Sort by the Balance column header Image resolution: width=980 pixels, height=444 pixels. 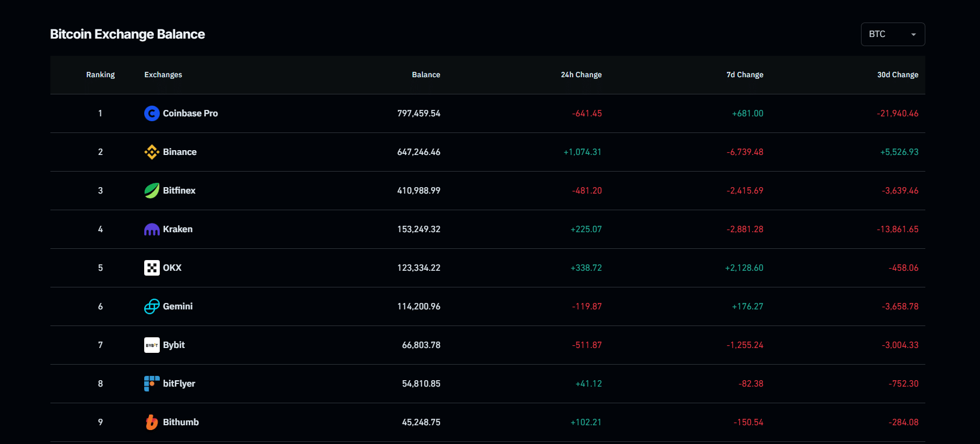(x=426, y=75)
